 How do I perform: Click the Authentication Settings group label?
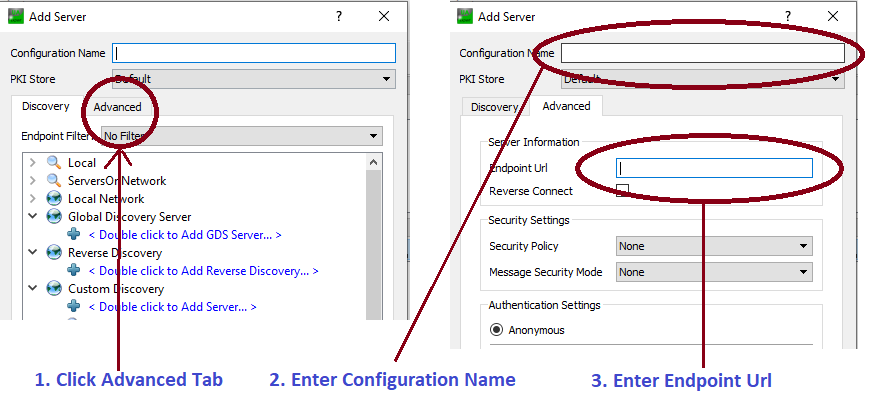click(x=545, y=305)
